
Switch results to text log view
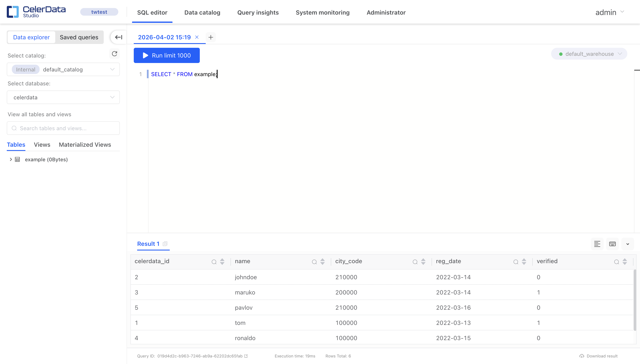(x=597, y=244)
